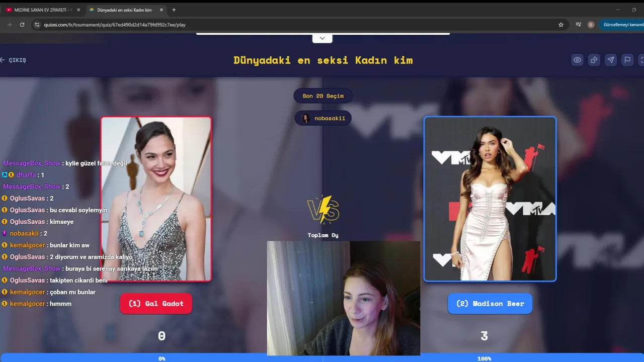This screenshot has height=362, width=644.
Task: Click chat message 'kylie güzel falan değil'
Action: point(96,163)
